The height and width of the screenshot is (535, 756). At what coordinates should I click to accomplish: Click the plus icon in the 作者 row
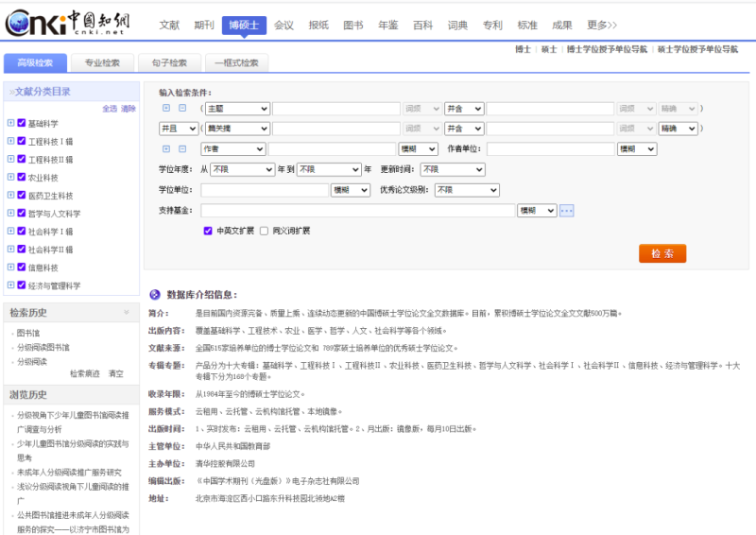166,148
